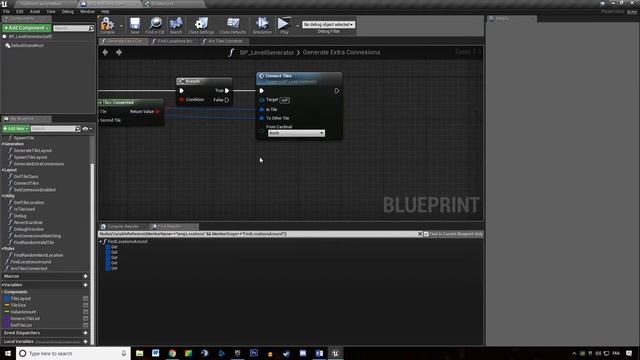640x360 pixels.
Task: Toggle the GenericTileList variable visibility eye
Action: 85,318
